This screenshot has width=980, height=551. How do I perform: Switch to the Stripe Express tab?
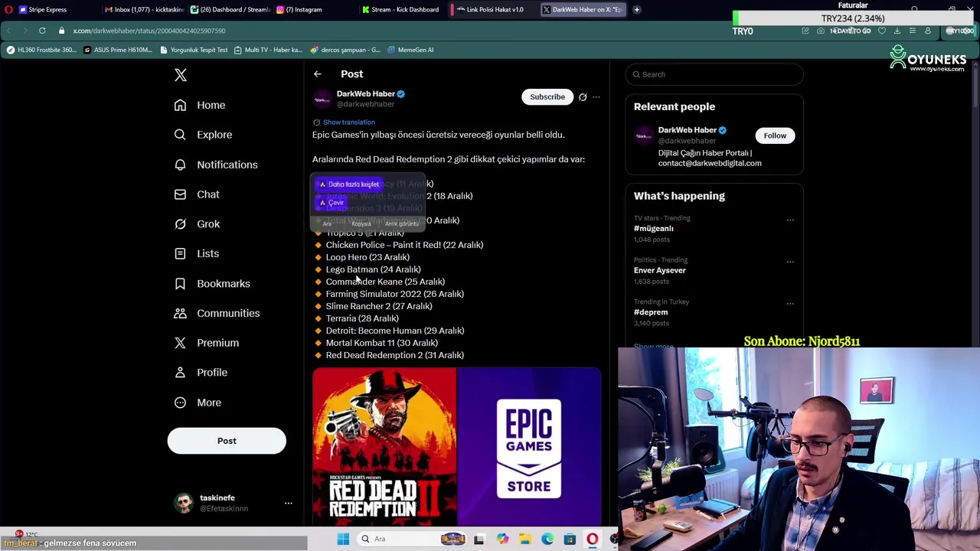47,9
